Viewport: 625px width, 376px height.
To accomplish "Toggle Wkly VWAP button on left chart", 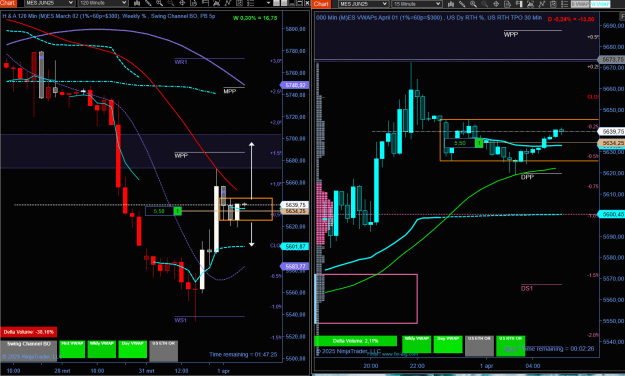I will [102, 349].
